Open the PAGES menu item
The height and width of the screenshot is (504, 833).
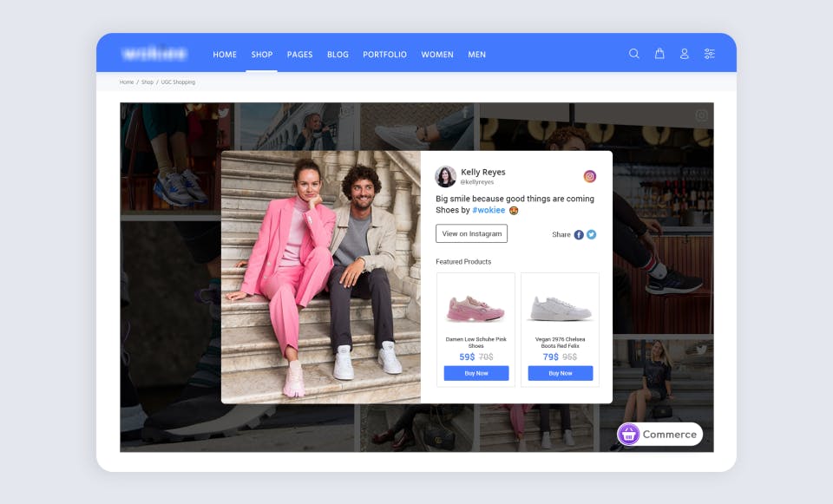click(299, 55)
